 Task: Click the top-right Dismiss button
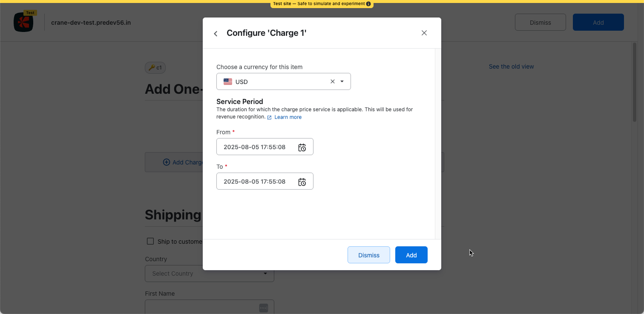[x=540, y=23]
